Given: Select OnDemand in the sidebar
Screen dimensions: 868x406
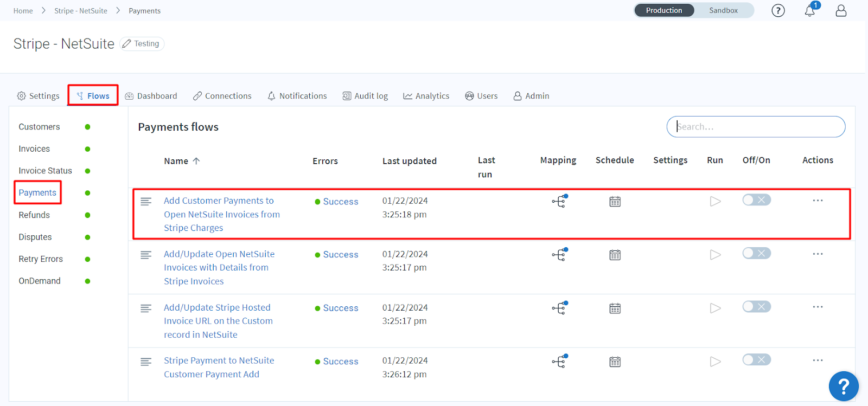Looking at the screenshot, I should tap(40, 281).
